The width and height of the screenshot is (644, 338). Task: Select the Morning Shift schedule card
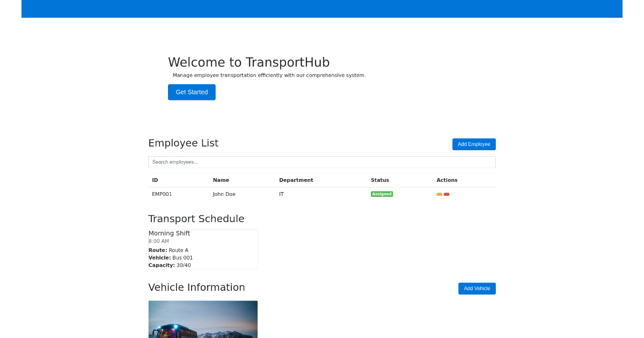[203, 249]
